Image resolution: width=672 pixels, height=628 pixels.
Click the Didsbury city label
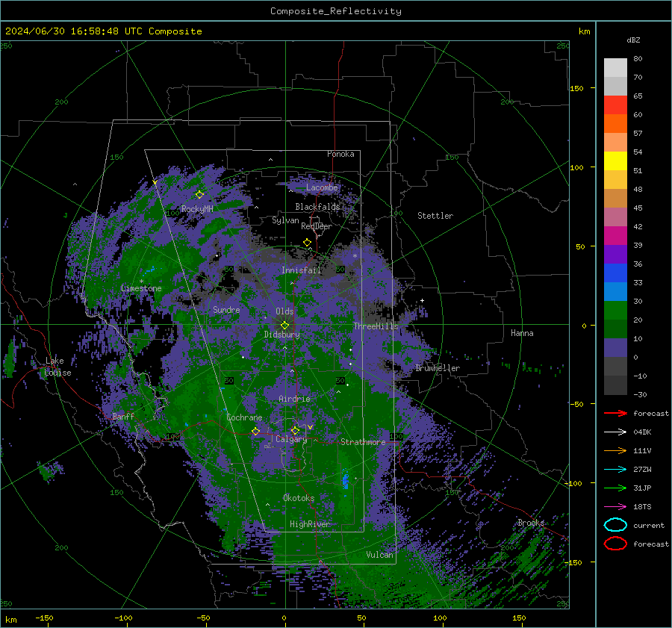(x=282, y=335)
